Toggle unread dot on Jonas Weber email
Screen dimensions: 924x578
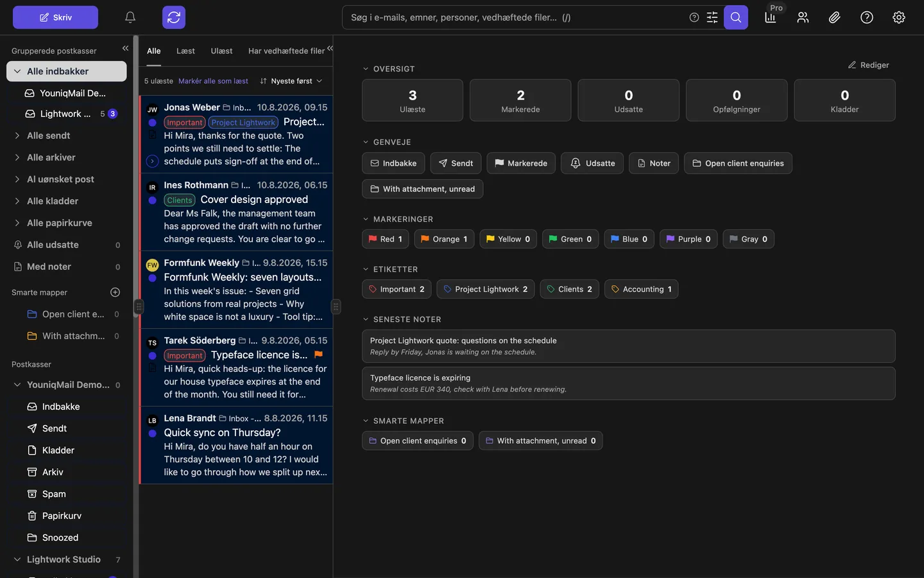point(152,123)
